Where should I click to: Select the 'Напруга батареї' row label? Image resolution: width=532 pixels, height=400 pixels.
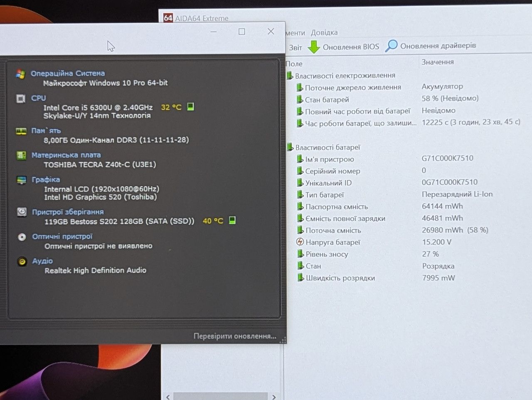[333, 242]
